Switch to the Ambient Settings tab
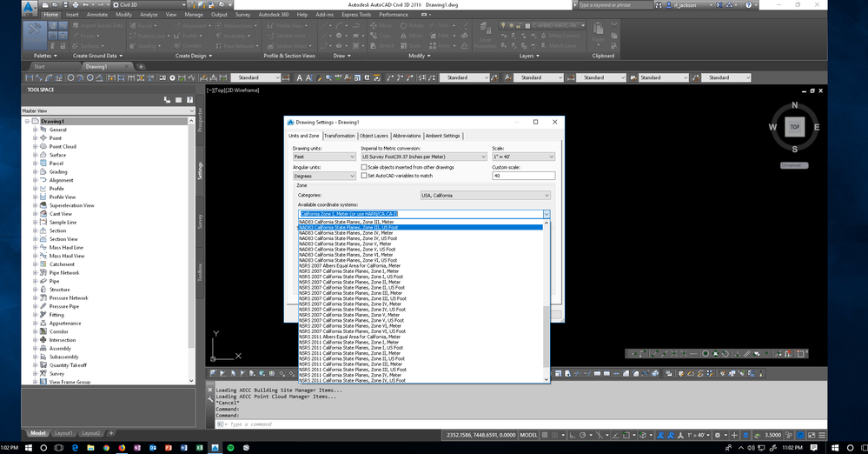The height and width of the screenshot is (454, 868). [443, 136]
